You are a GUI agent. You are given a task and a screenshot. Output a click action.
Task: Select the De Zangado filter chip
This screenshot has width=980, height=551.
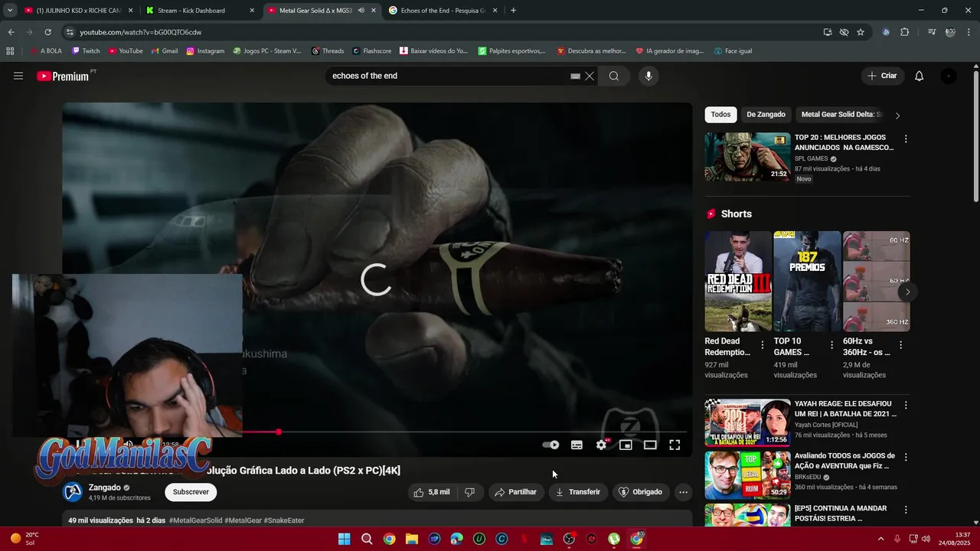(x=766, y=115)
